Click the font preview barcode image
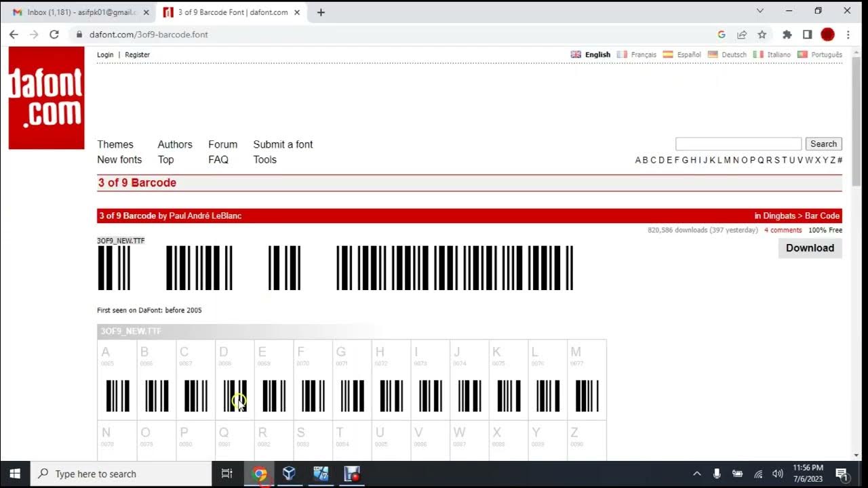The image size is (868, 488). [x=336, y=268]
